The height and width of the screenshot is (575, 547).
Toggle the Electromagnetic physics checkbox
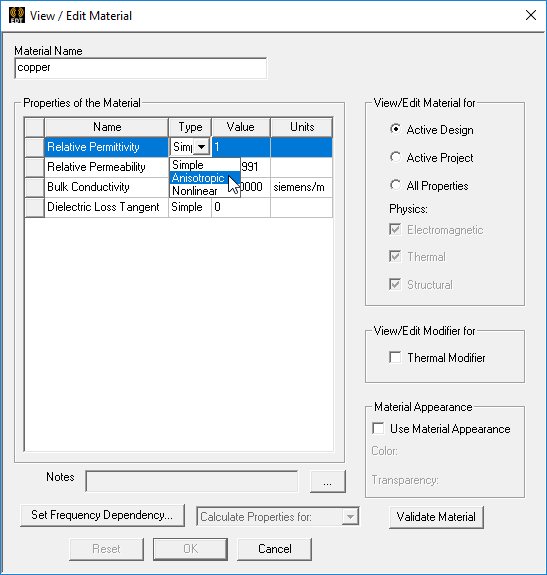tap(395, 230)
